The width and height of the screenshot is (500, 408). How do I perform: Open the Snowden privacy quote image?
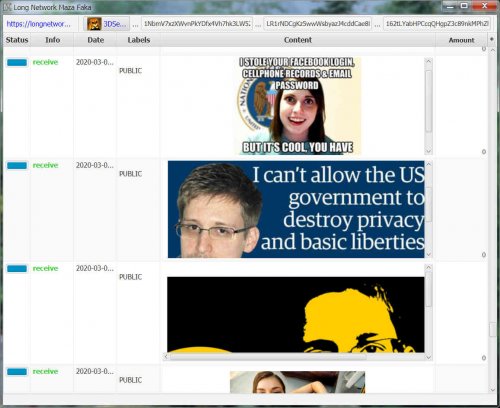[296, 209]
